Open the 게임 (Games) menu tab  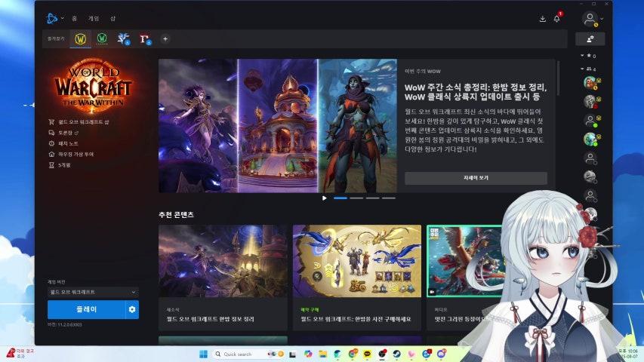click(94, 18)
